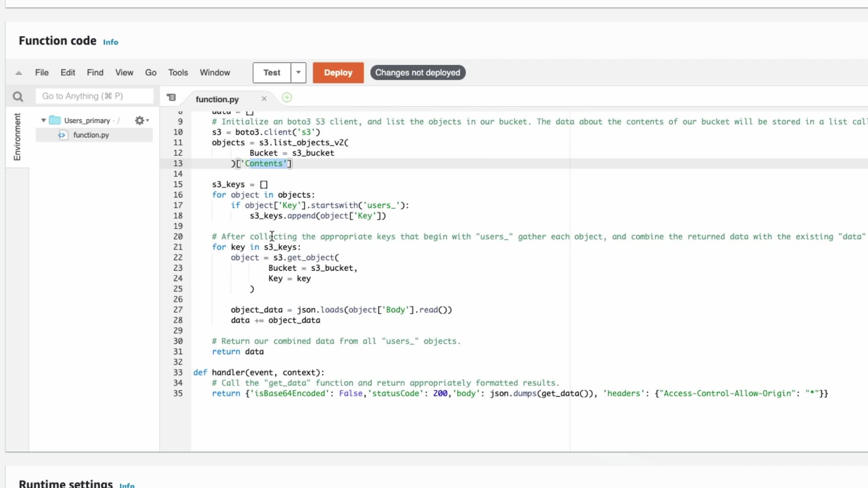Click the new tab plus icon

click(x=287, y=98)
